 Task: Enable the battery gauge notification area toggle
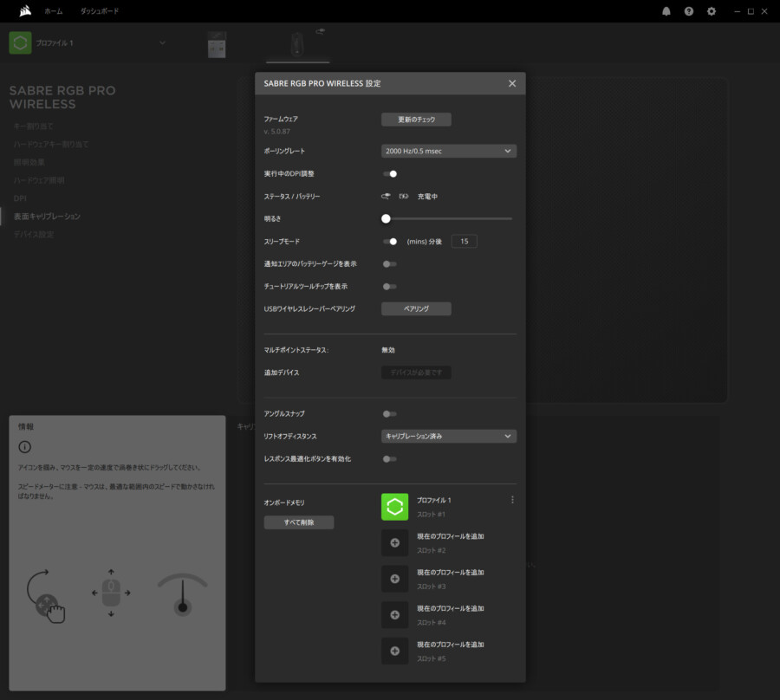tap(390, 263)
